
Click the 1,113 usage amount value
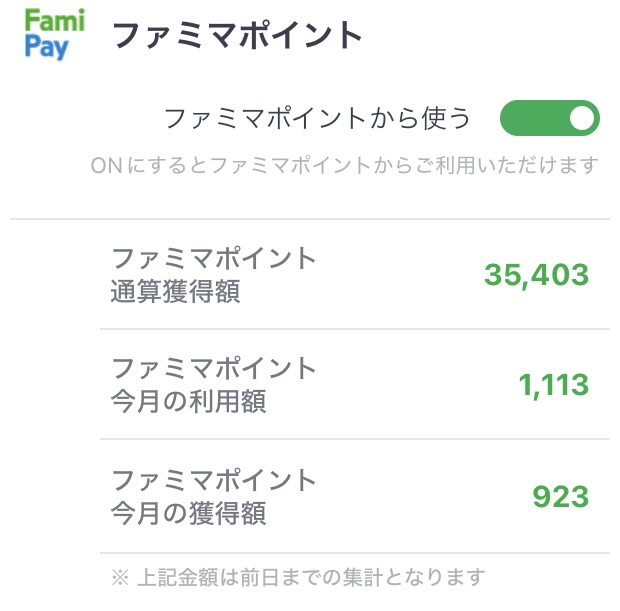coord(554,385)
